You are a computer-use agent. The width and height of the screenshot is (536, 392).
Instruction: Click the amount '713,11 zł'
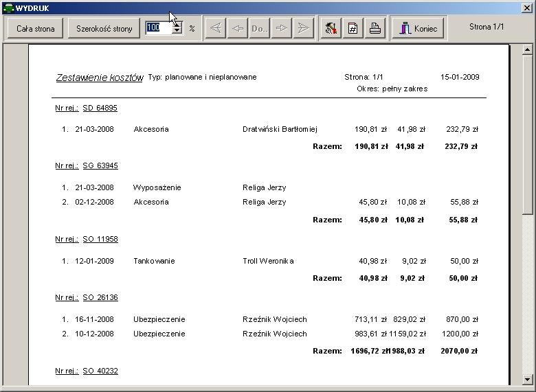(370, 319)
